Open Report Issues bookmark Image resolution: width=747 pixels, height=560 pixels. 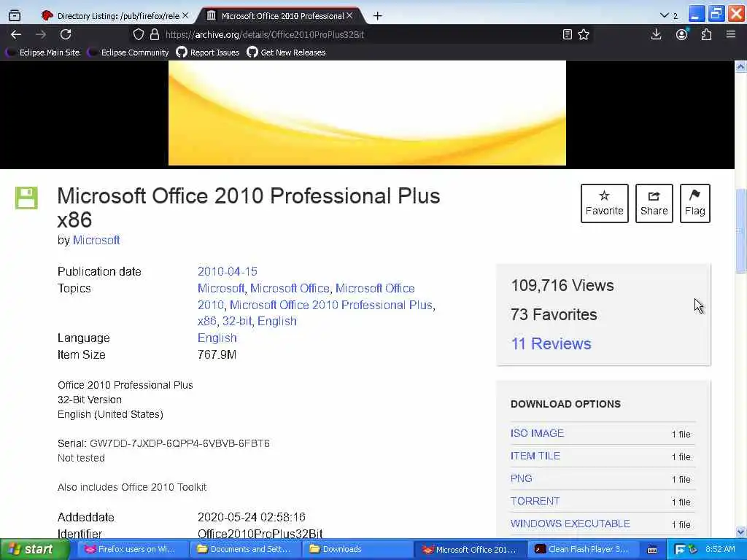(x=208, y=52)
